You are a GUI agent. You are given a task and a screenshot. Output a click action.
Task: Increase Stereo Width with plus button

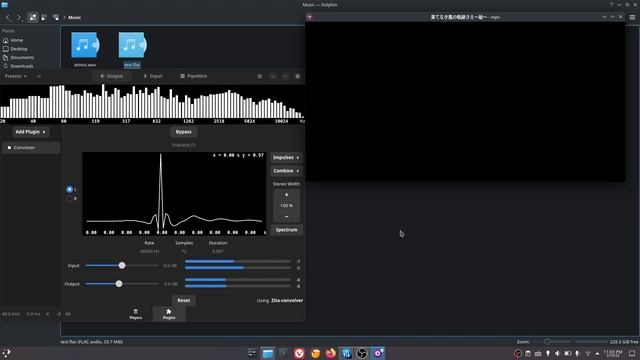tap(287, 195)
